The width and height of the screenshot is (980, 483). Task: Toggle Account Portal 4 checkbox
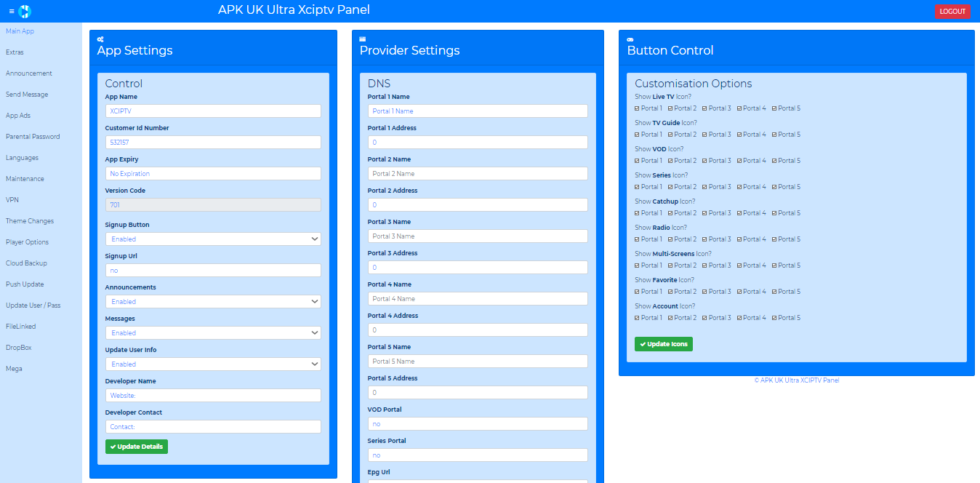[740, 318]
